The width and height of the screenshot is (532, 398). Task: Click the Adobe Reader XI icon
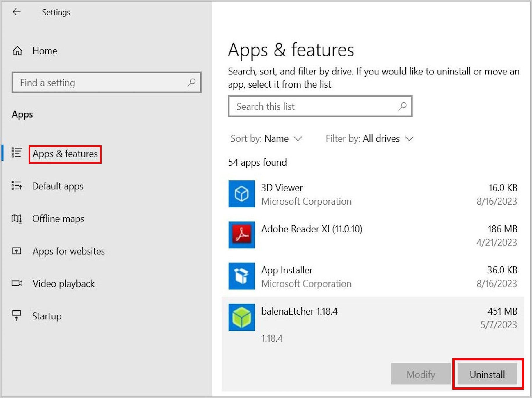tap(241, 235)
